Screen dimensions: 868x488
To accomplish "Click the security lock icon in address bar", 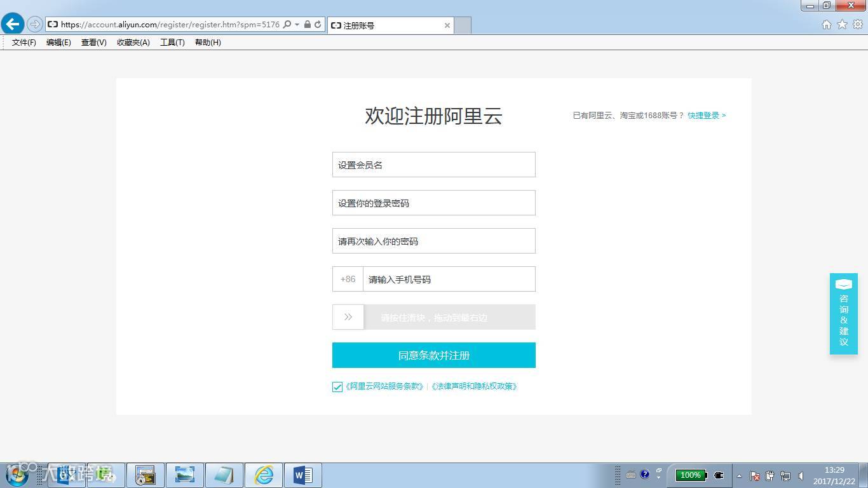I will (x=308, y=25).
